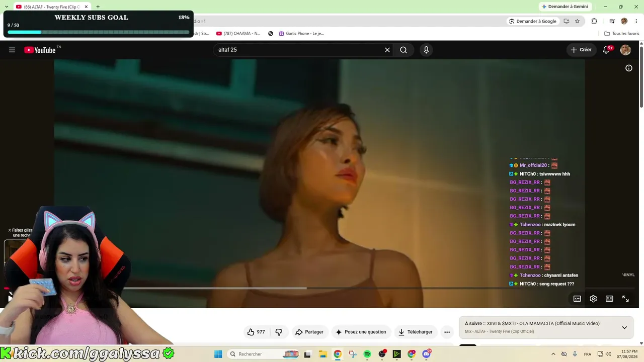
Task: Open Task View on the taskbar
Action: 307,354
